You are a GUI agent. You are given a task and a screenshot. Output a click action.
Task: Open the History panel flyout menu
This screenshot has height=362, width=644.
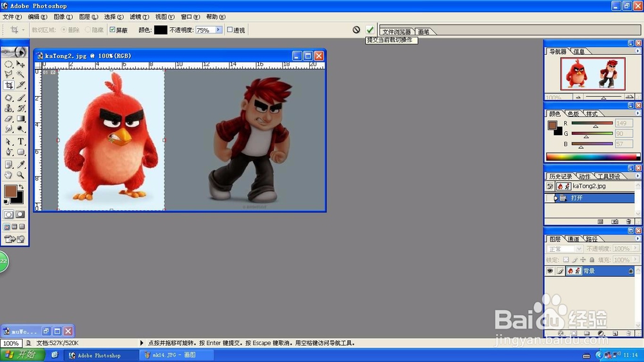tap(638, 176)
